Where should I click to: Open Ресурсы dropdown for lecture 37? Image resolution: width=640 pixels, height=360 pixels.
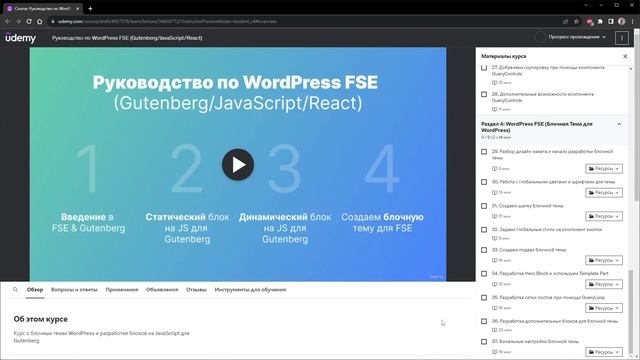604,352
